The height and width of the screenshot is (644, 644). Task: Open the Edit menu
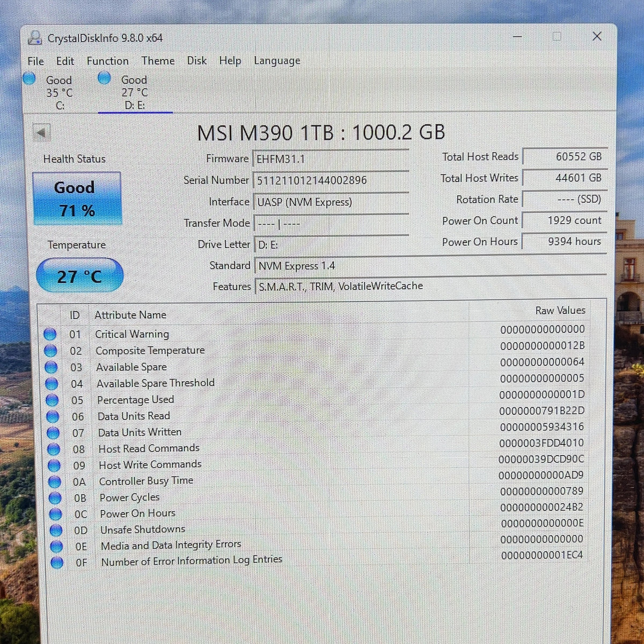(65, 61)
